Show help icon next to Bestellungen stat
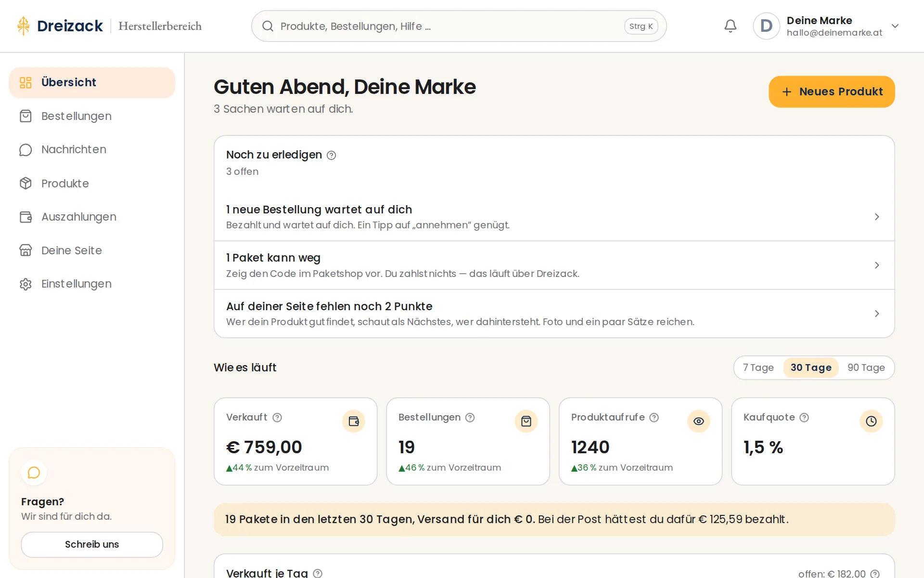The image size is (924, 578). click(x=470, y=418)
